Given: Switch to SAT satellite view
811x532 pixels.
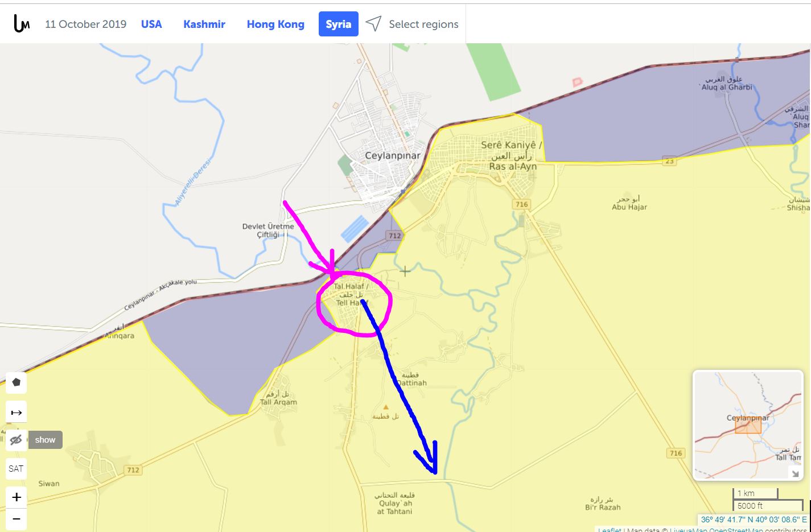Looking at the screenshot, I should point(17,469).
